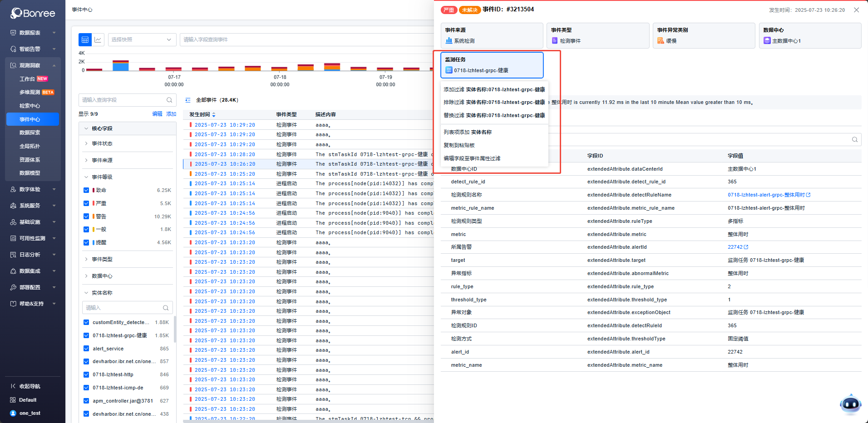Switch to table view icon
Viewport: 868px width, 423px height.
85,40
